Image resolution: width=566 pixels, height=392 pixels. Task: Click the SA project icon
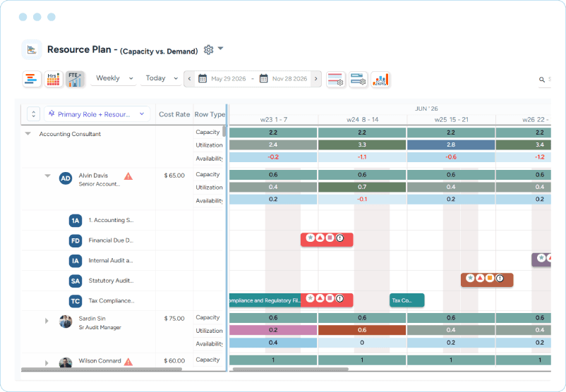pos(75,281)
